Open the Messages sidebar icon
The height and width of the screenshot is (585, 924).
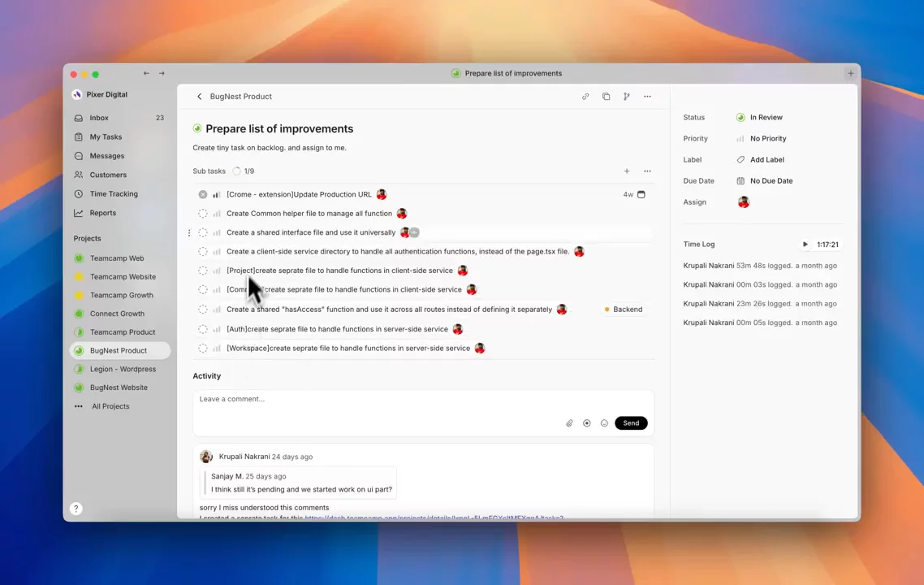point(79,156)
